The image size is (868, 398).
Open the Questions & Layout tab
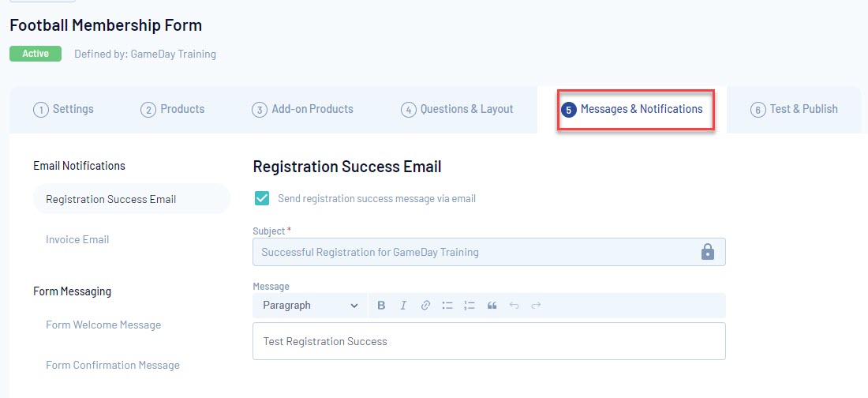pos(457,109)
